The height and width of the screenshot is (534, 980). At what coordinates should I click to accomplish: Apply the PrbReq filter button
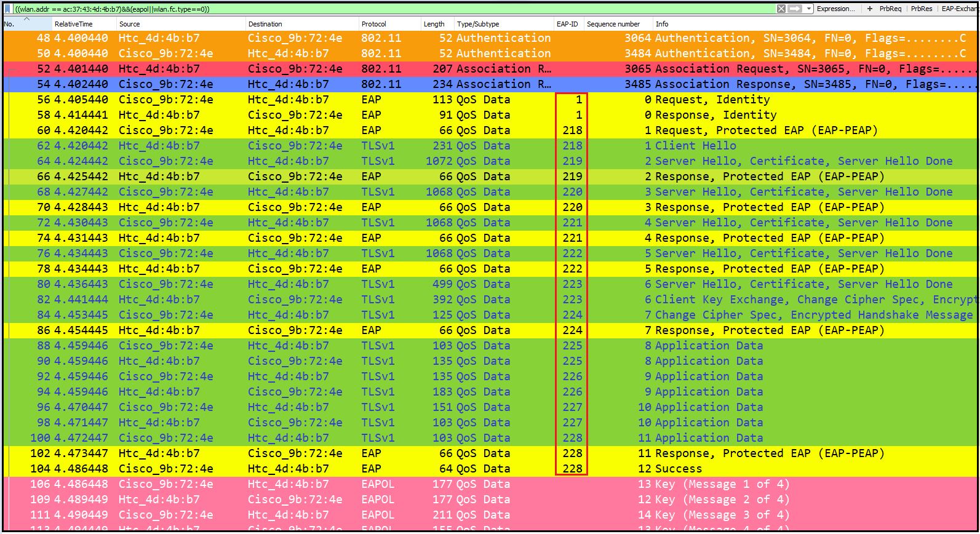[890, 9]
